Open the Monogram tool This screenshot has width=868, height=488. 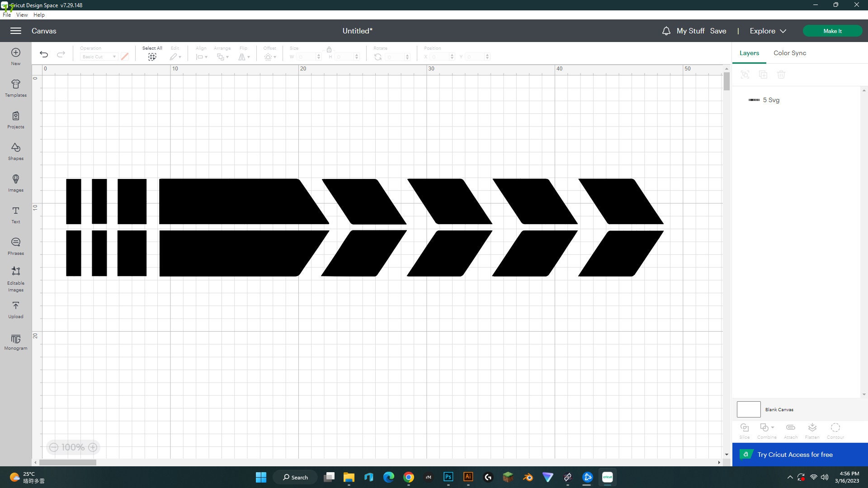[15, 341]
